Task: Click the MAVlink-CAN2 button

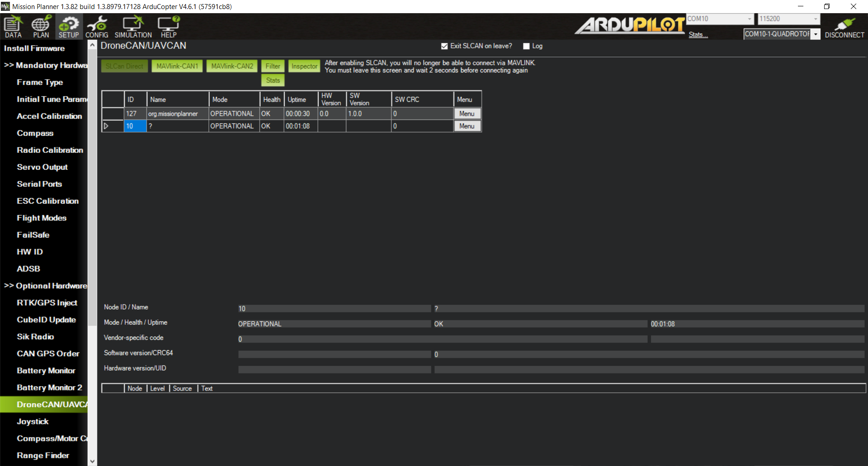Action: click(x=232, y=66)
